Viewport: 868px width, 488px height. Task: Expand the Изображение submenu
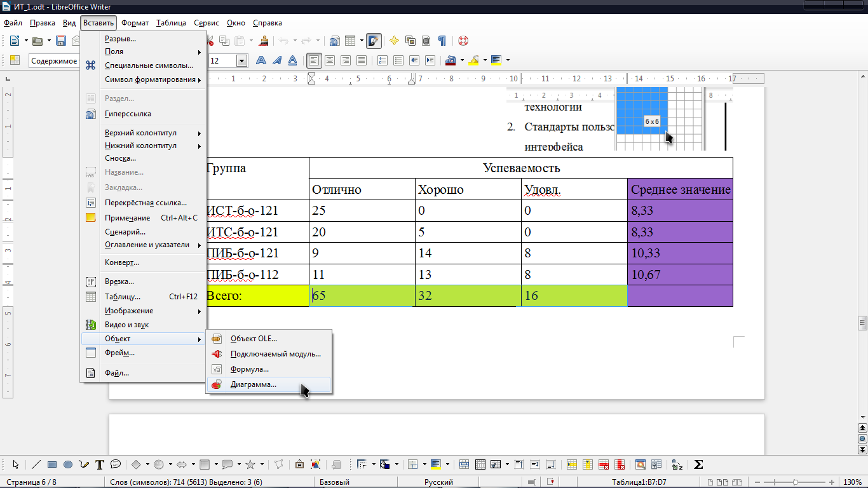pos(128,311)
